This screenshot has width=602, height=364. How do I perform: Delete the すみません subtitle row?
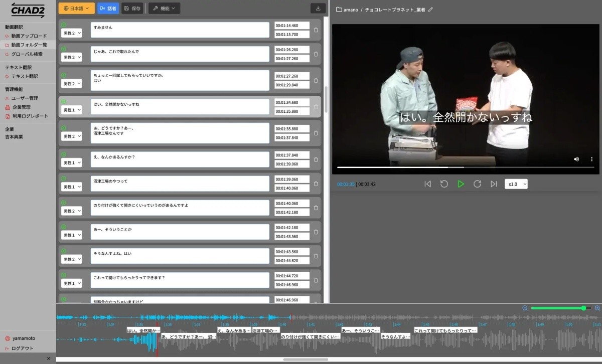coord(316,30)
